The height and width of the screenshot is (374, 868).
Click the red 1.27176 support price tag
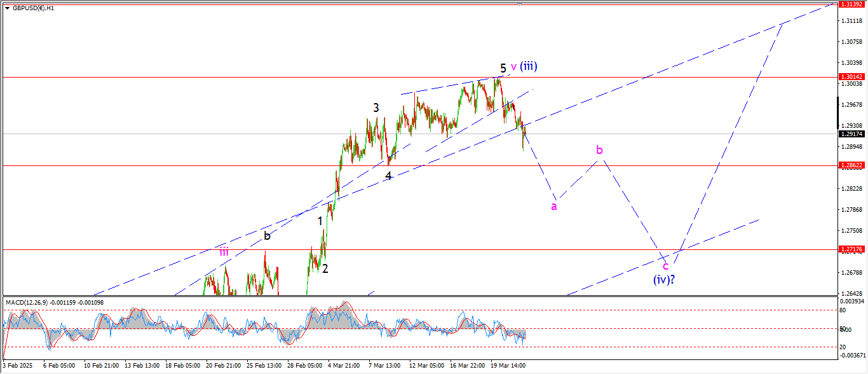850,250
